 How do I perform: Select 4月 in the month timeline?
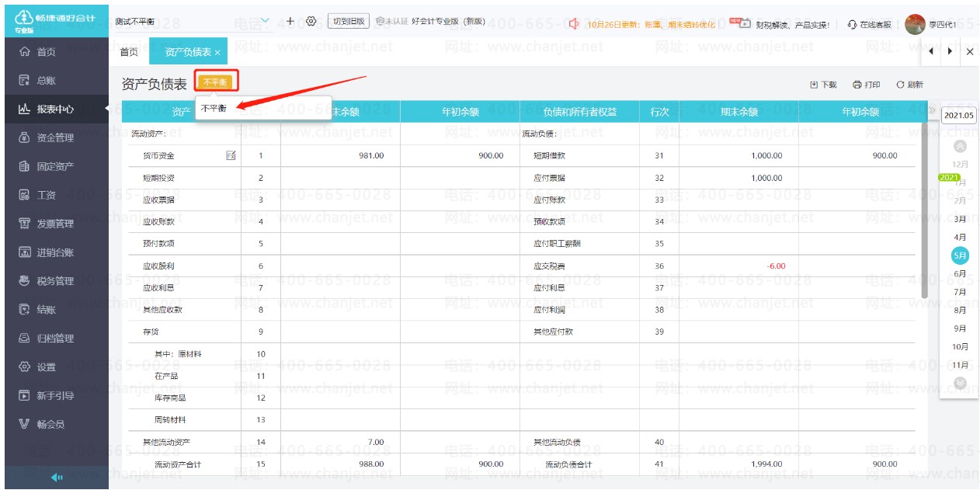961,237
